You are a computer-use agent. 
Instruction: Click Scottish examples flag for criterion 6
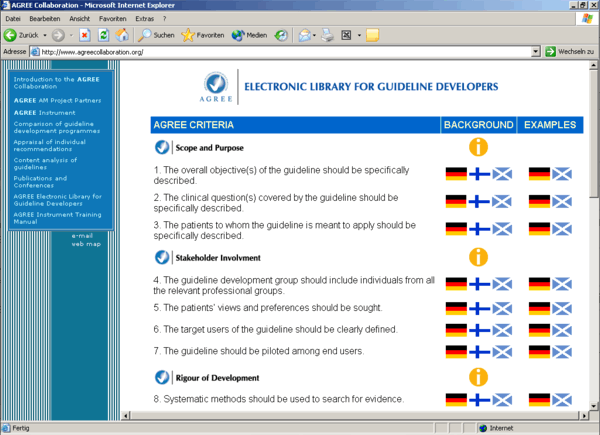[x=562, y=330]
